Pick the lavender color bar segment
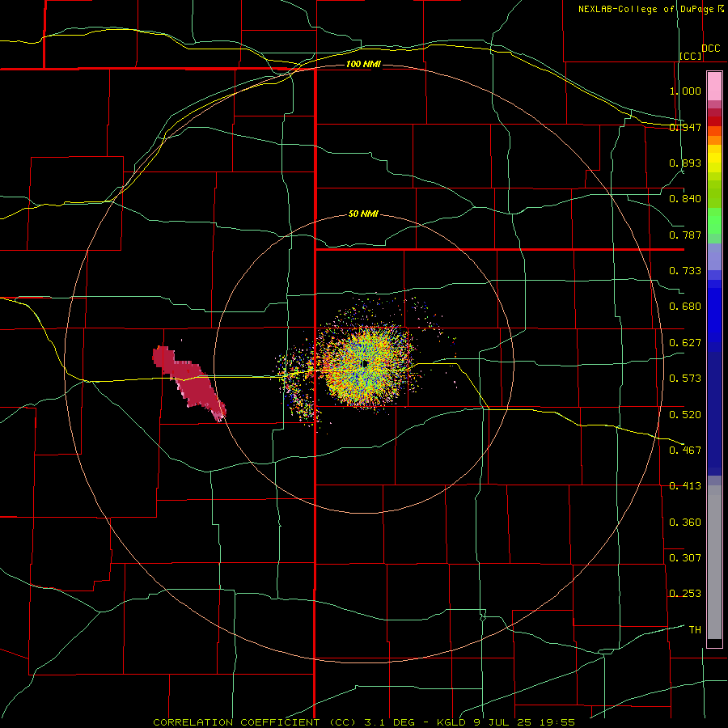This screenshot has height=728, width=728. [x=714, y=256]
